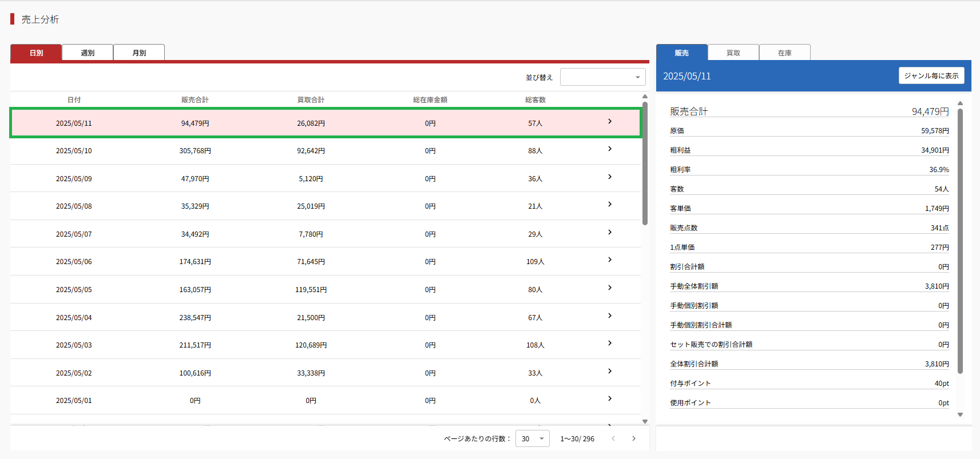
Task: Click the 使用ポイント label
Action: 691,403
